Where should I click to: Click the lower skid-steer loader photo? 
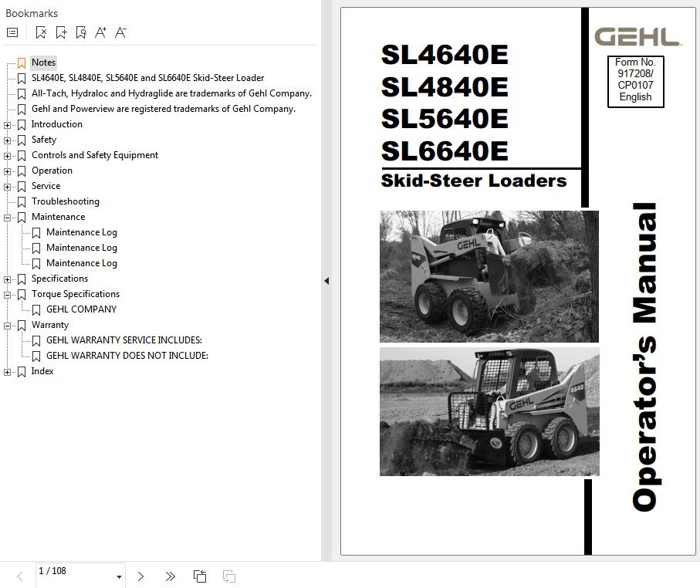coord(489,411)
